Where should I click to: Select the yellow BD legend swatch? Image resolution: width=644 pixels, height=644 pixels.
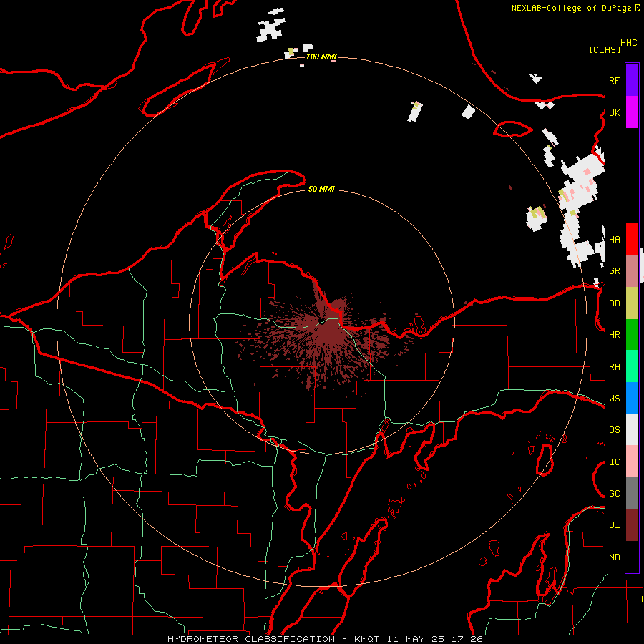632,303
